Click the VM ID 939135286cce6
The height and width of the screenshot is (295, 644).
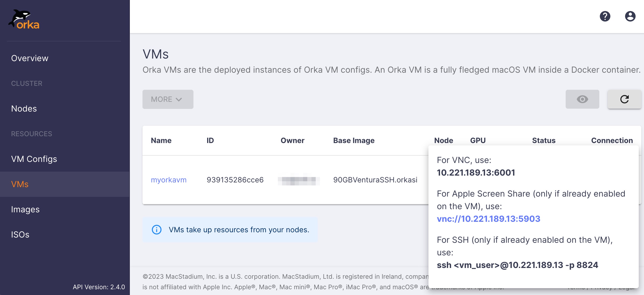coord(235,180)
